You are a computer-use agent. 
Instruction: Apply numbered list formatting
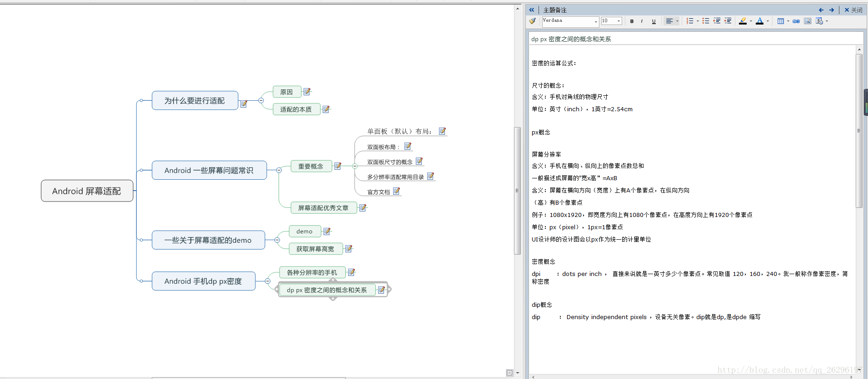tap(690, 21)
